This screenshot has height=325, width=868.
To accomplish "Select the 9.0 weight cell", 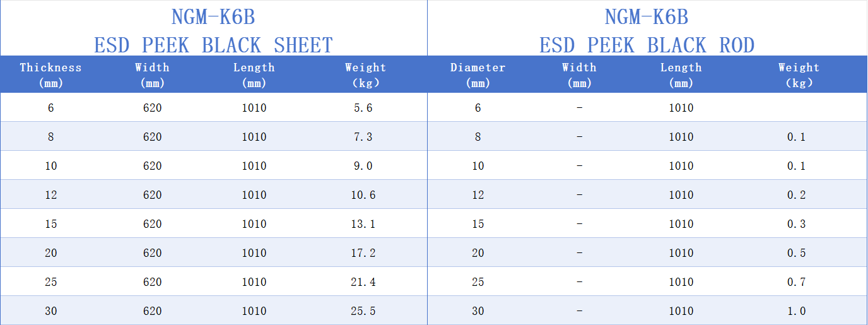I will tap(363, 166).
